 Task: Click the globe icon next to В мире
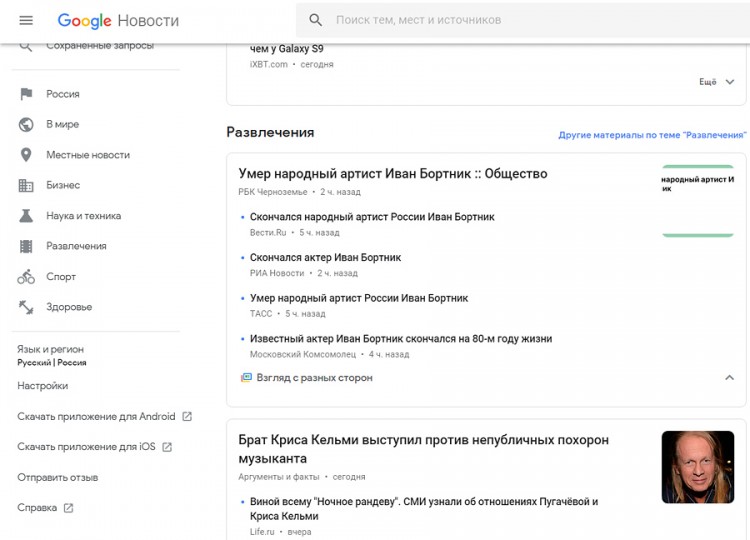(26, 124)
